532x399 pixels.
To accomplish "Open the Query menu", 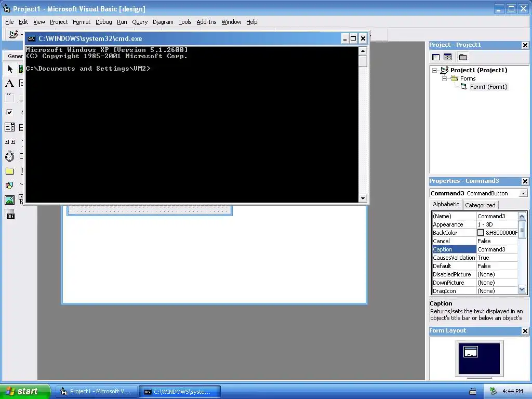I will coord(140,22).
